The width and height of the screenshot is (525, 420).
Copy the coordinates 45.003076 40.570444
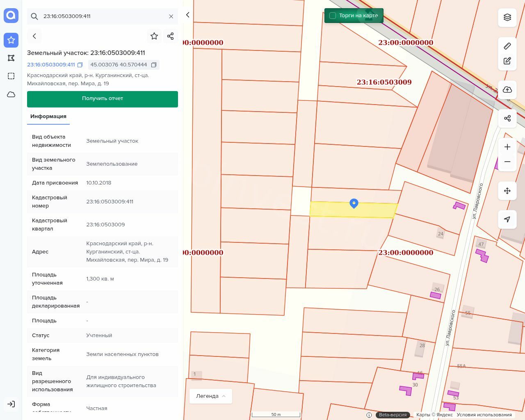[x=154, y=65]
